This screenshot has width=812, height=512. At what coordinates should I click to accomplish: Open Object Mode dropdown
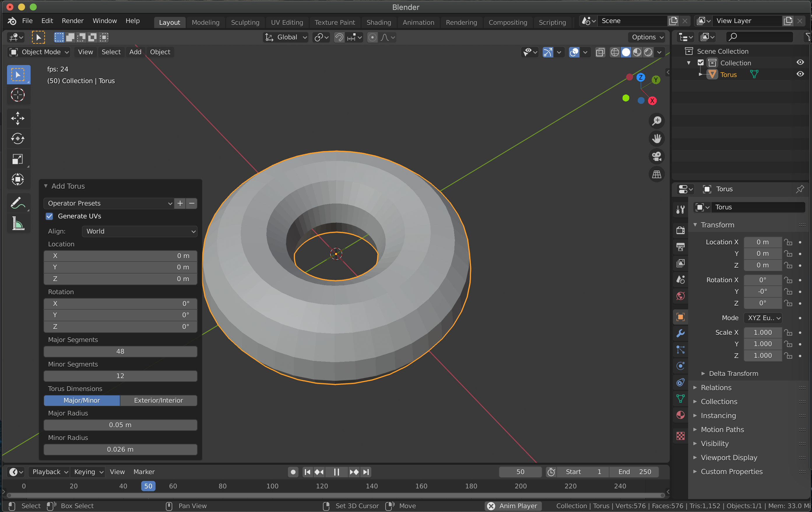coord(39,52)
